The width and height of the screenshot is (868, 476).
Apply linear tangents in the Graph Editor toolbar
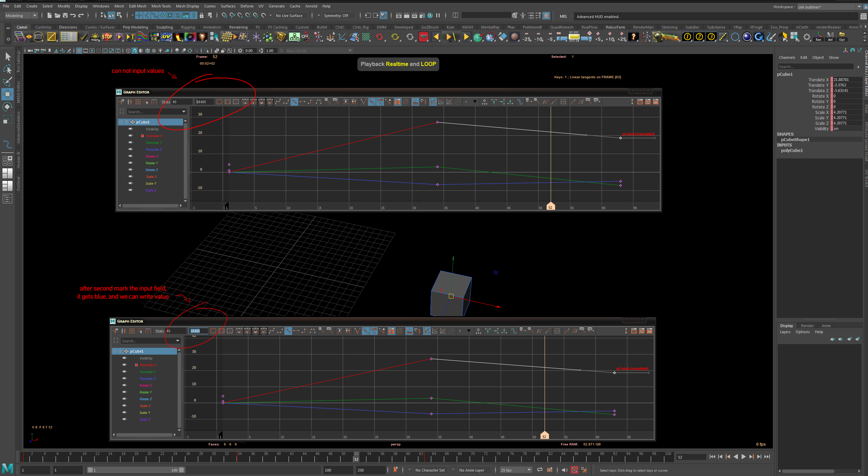pos(294,102)
